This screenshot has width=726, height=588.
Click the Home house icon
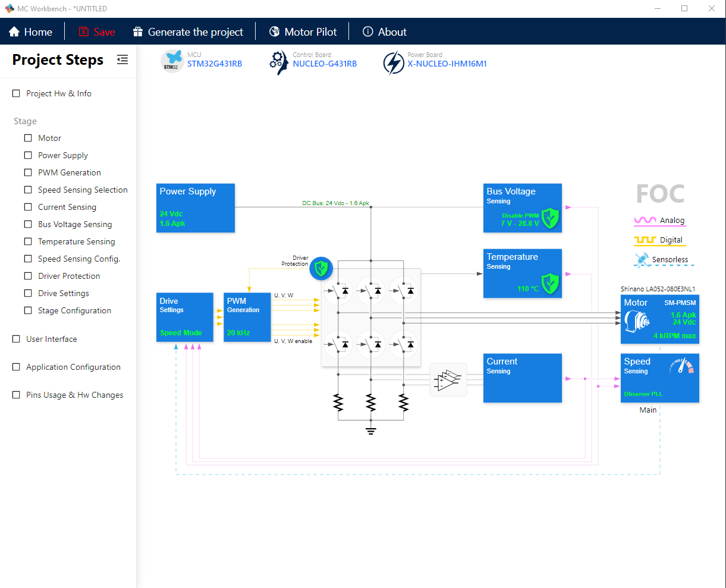[14, 32]
